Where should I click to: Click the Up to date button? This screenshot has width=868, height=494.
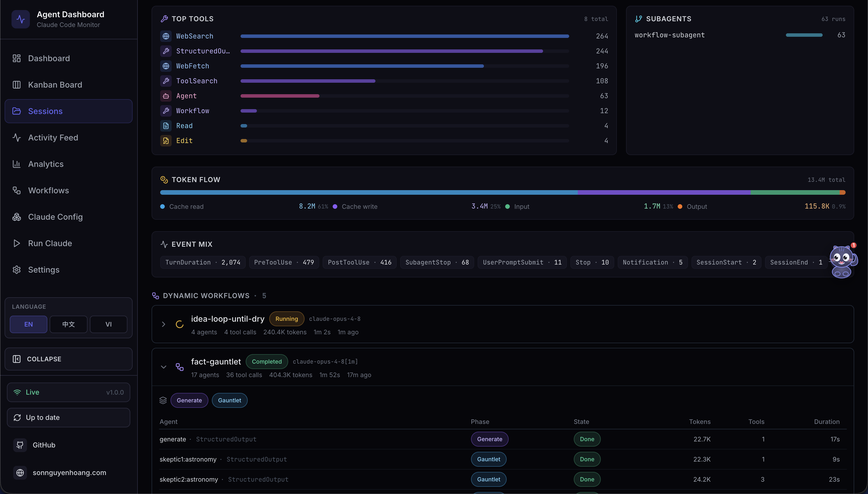click(x=69, y=417)
